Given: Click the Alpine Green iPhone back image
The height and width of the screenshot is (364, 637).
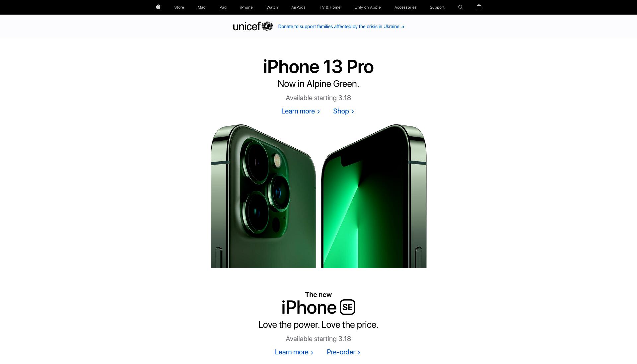Looking at the screenshot, I should pos(263,196).
